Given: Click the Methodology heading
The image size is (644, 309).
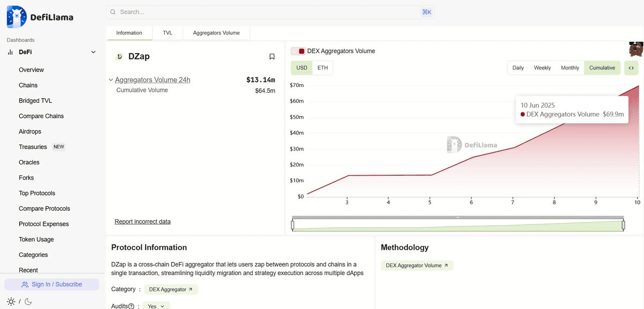Looking at the screenshot, I should [405, 248].
